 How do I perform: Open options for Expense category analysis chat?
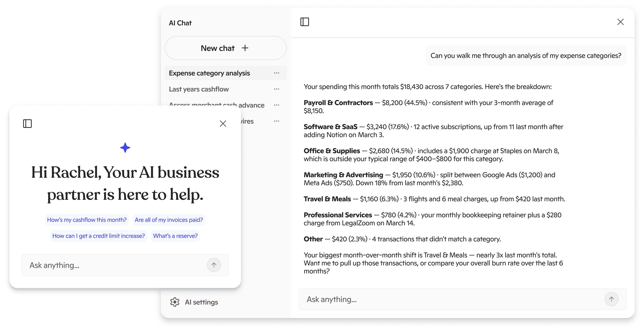point(276,73)
